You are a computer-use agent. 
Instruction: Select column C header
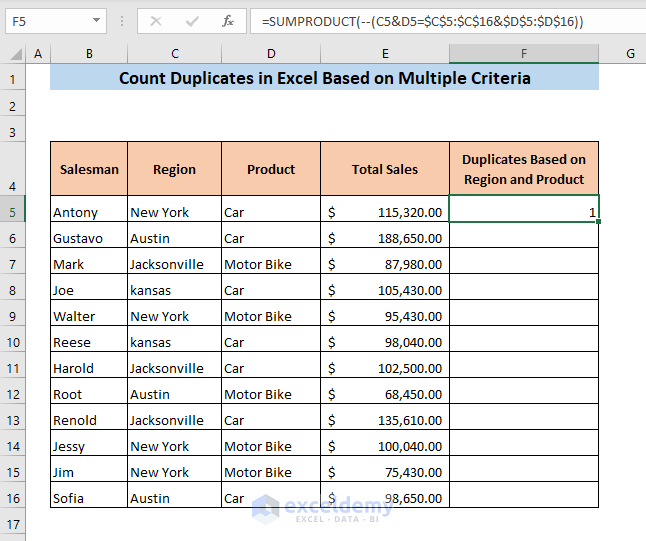(x=174, y=53)
